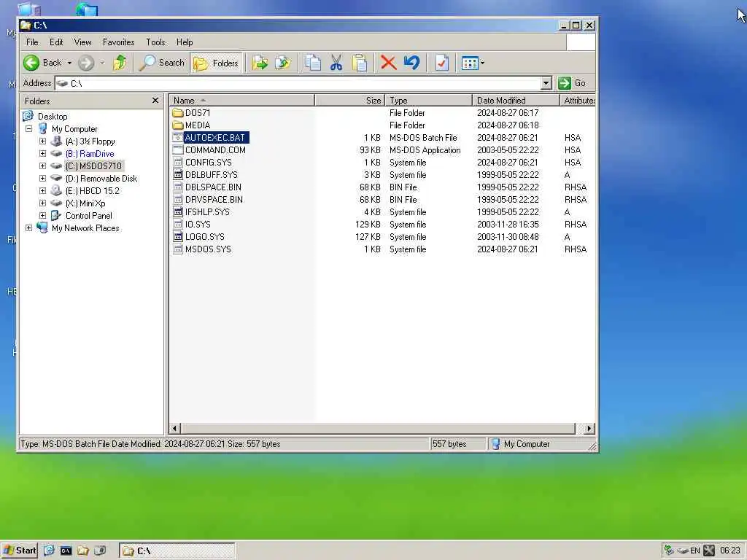Viewport: 747px width, 560px height.
Task: Open the View menu
Action: [x=82, y=42]
